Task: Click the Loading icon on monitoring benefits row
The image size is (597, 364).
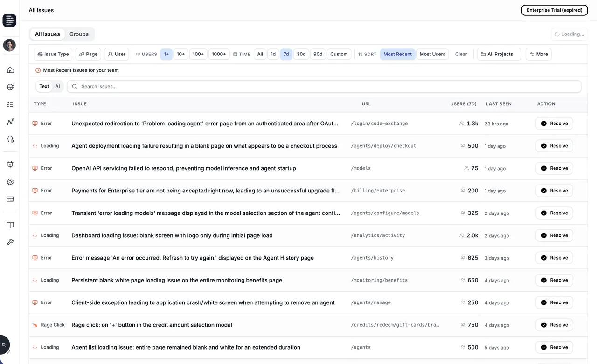Action: pos(35,280)
